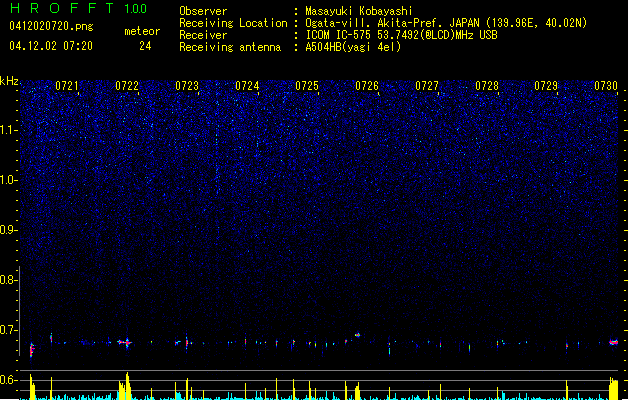Select antenna value A504HB(yagi 4el)
Image resolution: width=629 pixels, height=400 pixels.
(x=353, y=47)
